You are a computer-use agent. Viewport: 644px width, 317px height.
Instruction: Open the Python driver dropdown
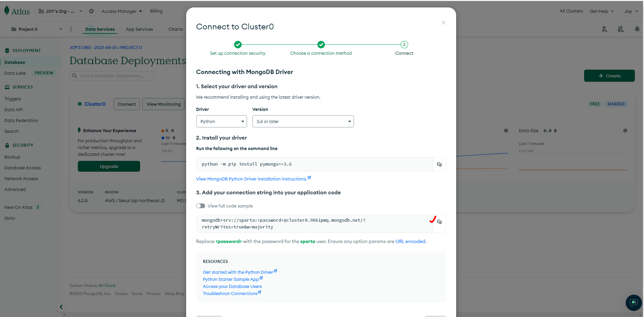click(x=222, y=121)
